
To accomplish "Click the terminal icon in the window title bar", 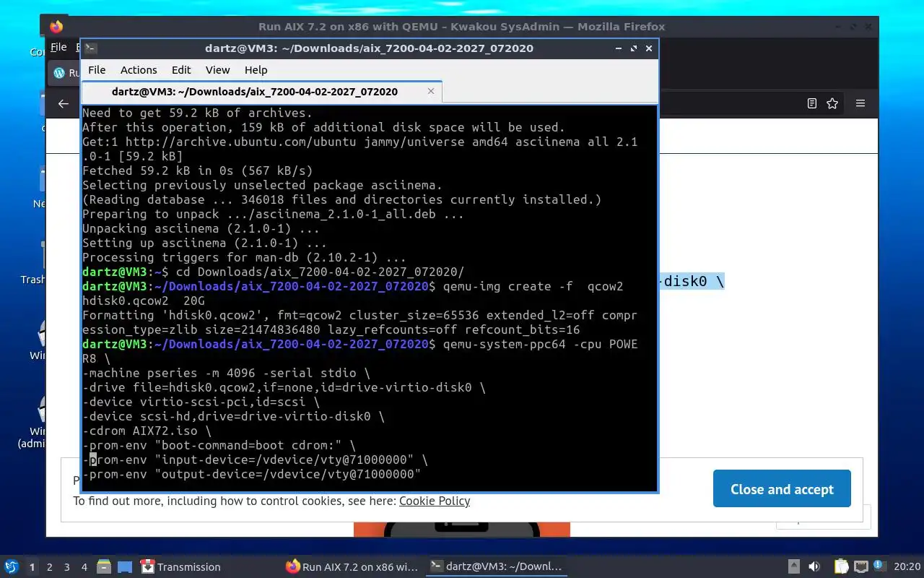I will (x=90, y=48).
